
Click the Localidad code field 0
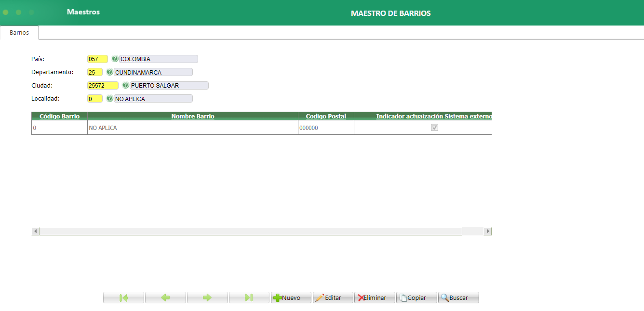click(95, 99)
